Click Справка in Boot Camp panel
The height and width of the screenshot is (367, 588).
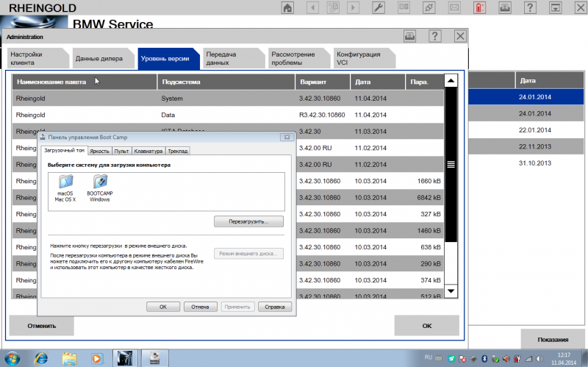click(275, 307)
